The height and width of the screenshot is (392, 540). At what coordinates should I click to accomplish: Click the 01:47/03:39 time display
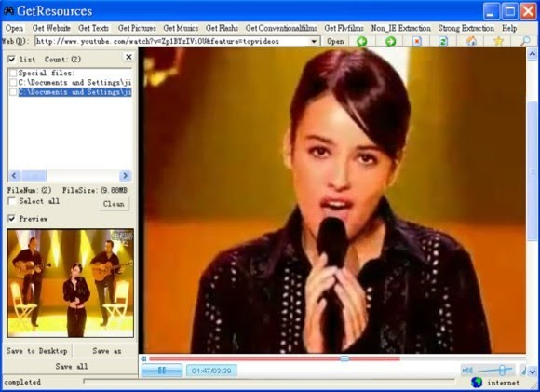pos(211,371)
